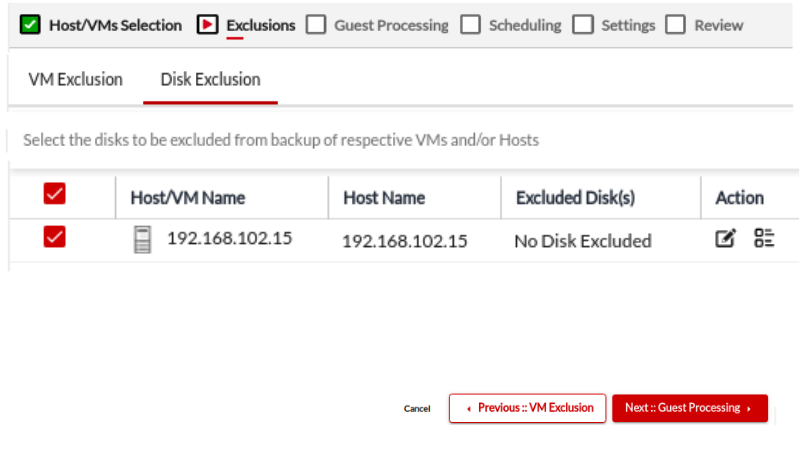Toggle the select-all checkbox in table header
Viewport: 800px width, 450px height.
(55, 194)
